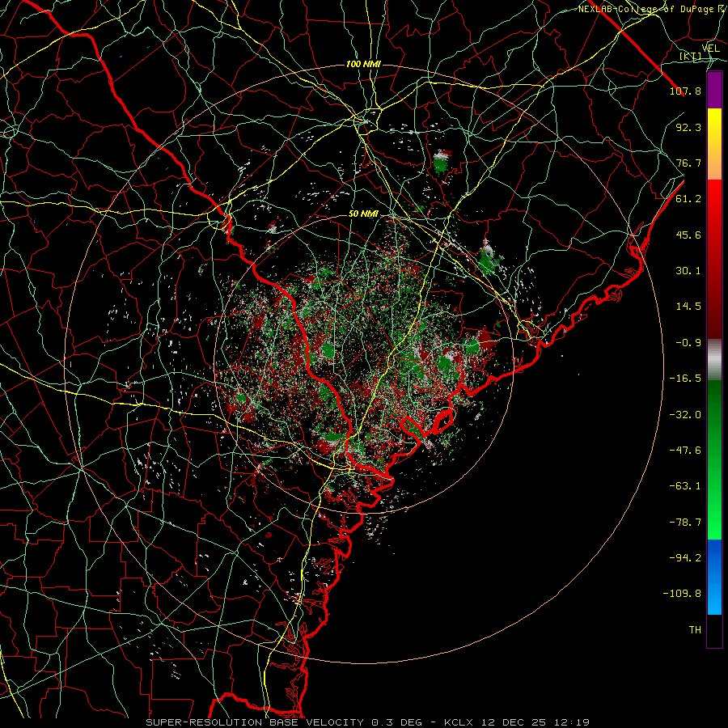Select the -63.1 scale value
The image size is (728, 728).
[x=685, y=486]
